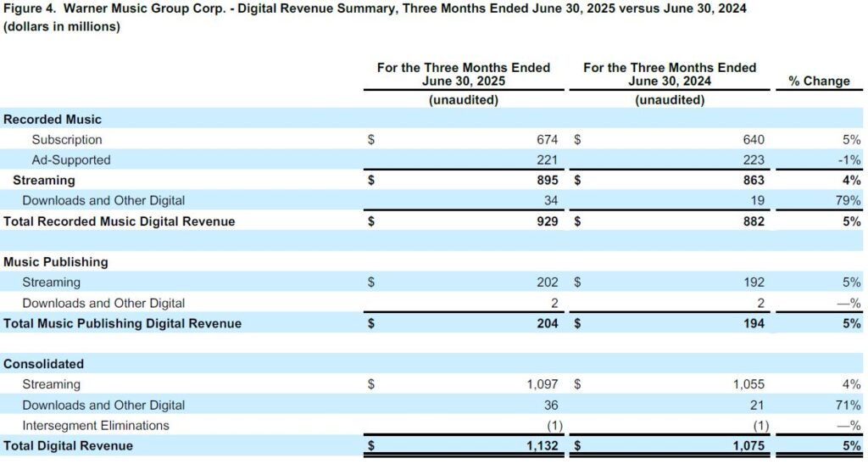This screenshot has width=868, height=464.
Task: Click the Consolidated Streaming value 1,055
Action: 748,383
